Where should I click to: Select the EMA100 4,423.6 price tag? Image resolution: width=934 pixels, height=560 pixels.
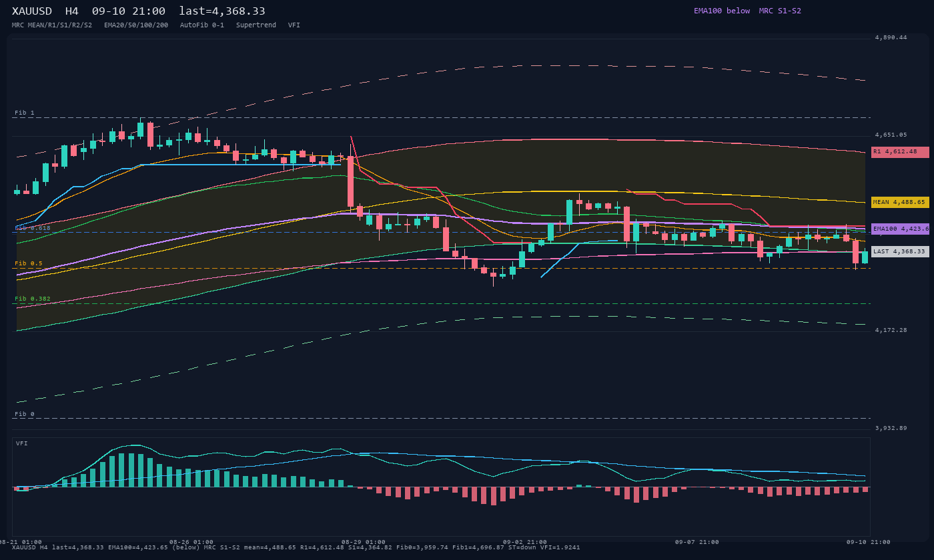point(900,229)
